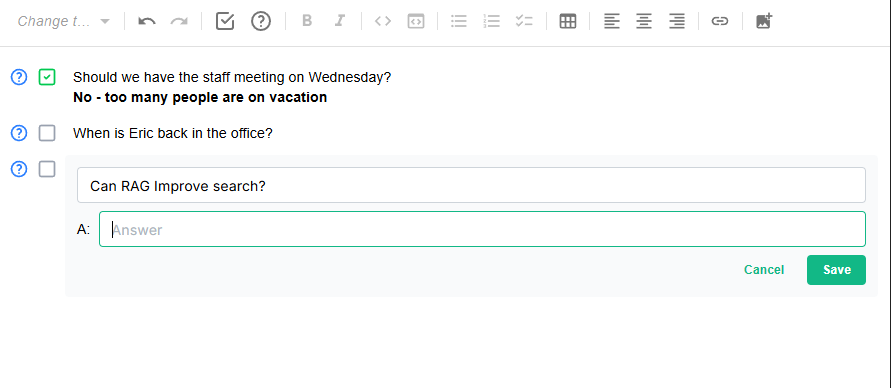Viewport: 891px width, 388px height.
Task: Toggle italic formatting
Action: (x=340, y=22)
